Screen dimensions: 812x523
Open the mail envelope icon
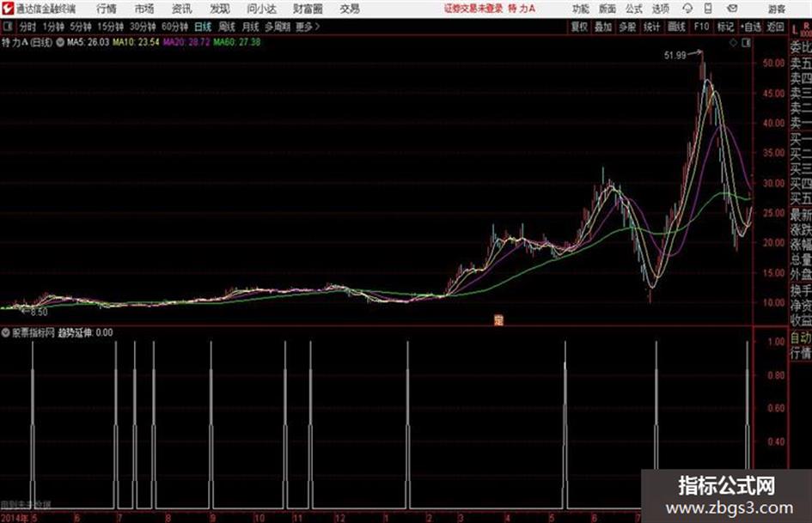tap(732, 9)
